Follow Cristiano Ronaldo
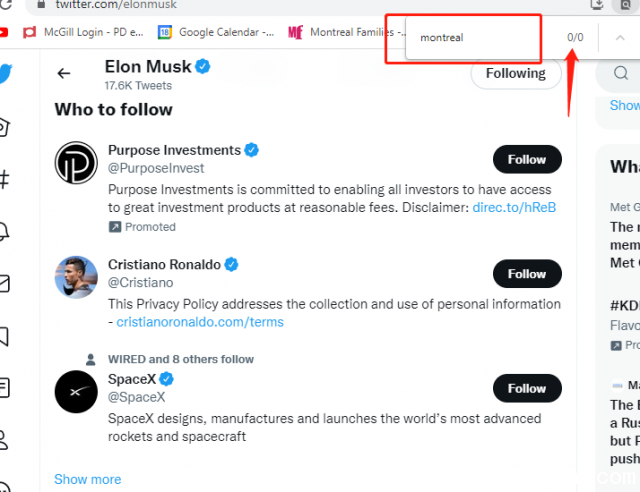This screenshot has width=640, height=492. pyautogui.click(x=527, y=274)
